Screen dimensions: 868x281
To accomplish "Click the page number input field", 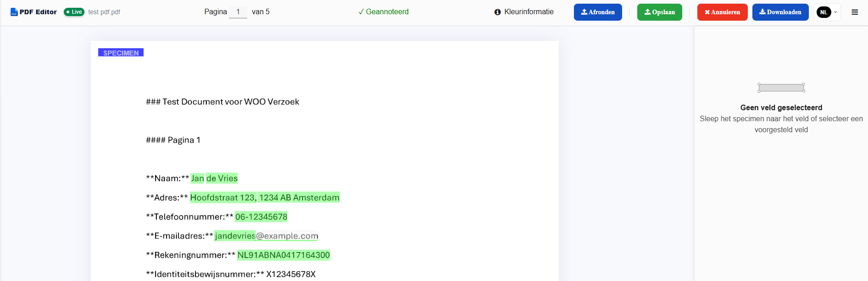I will (238, 12).
